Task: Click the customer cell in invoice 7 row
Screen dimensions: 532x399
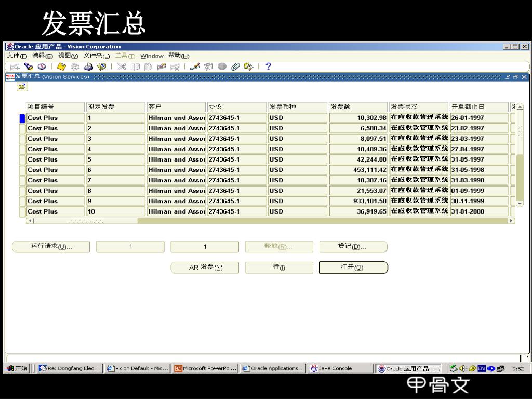Action: point(176,180)
